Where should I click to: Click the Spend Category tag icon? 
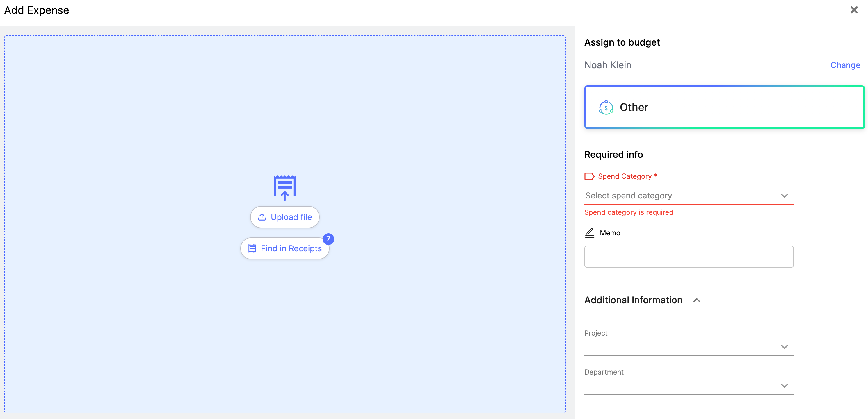589,176
